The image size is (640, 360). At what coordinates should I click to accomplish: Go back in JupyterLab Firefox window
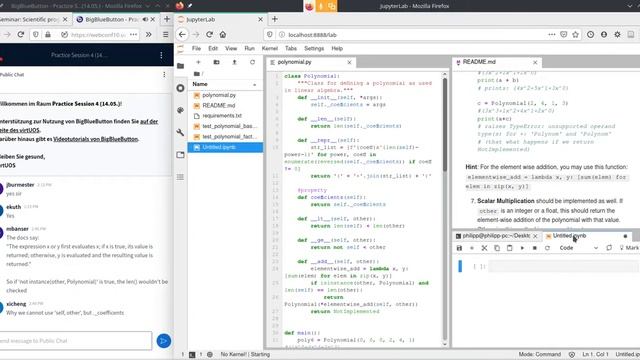pos(182,35)
